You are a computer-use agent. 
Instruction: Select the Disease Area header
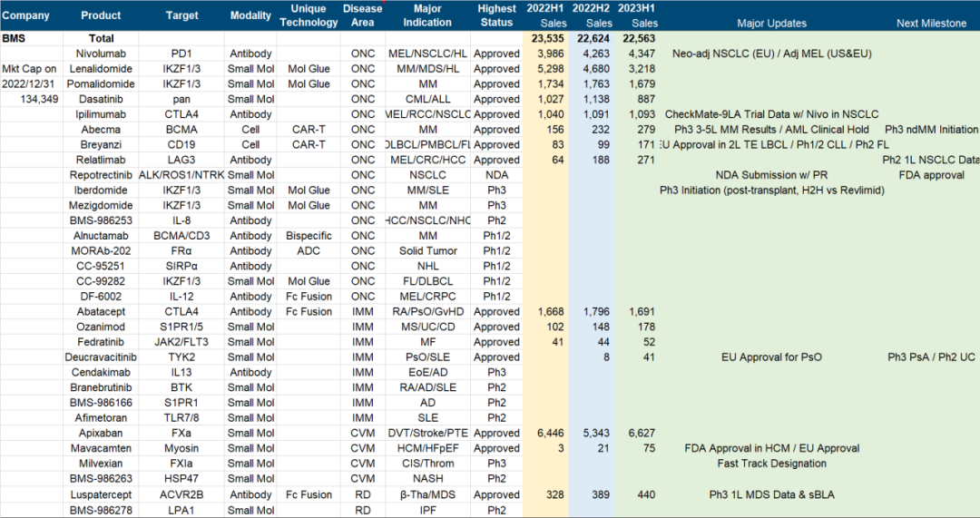[x=362, y=15]
